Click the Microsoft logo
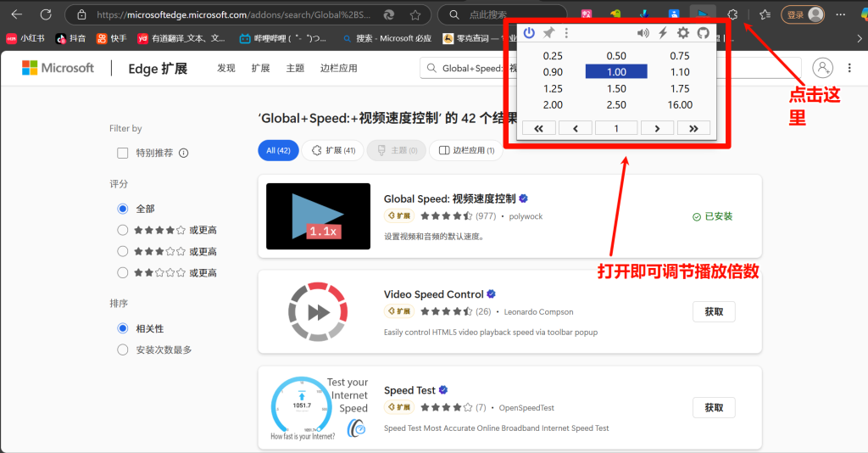Image resolution: width=868 pixels, height=453 pixels. pyautogui.click(x=58, y=68)
